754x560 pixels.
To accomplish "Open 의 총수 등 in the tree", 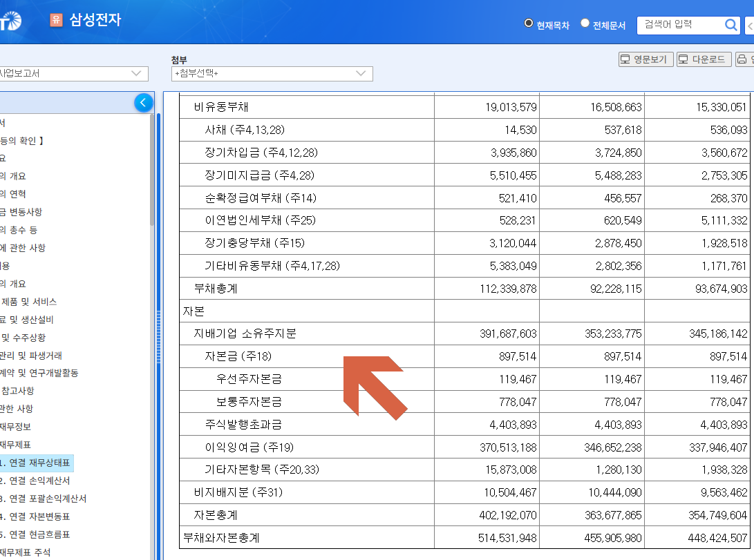I will 19,230.
